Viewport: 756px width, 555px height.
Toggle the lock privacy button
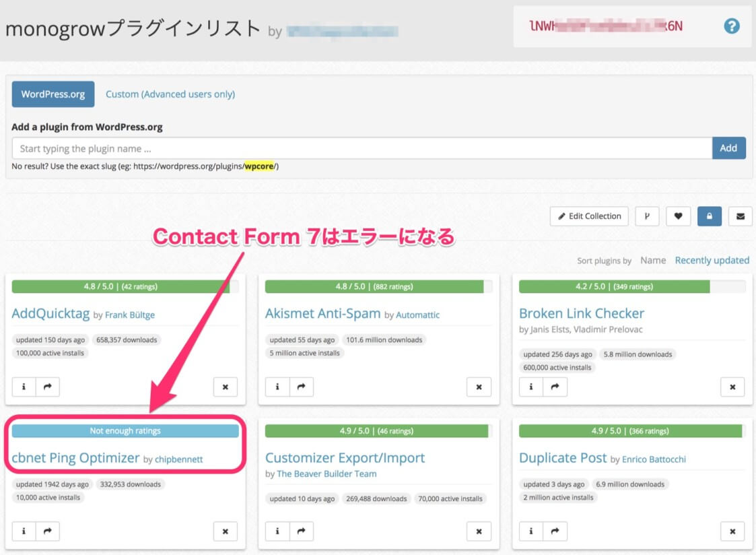point(710,216)
